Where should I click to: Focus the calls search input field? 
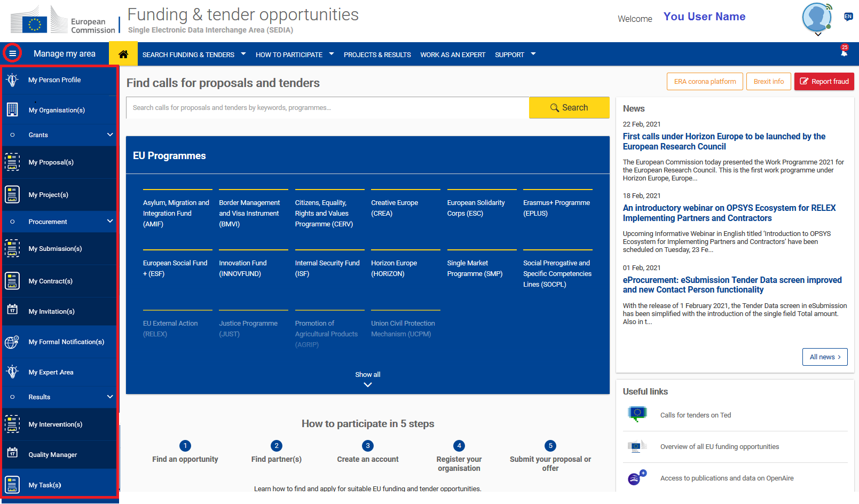click(x=328, y=107)
